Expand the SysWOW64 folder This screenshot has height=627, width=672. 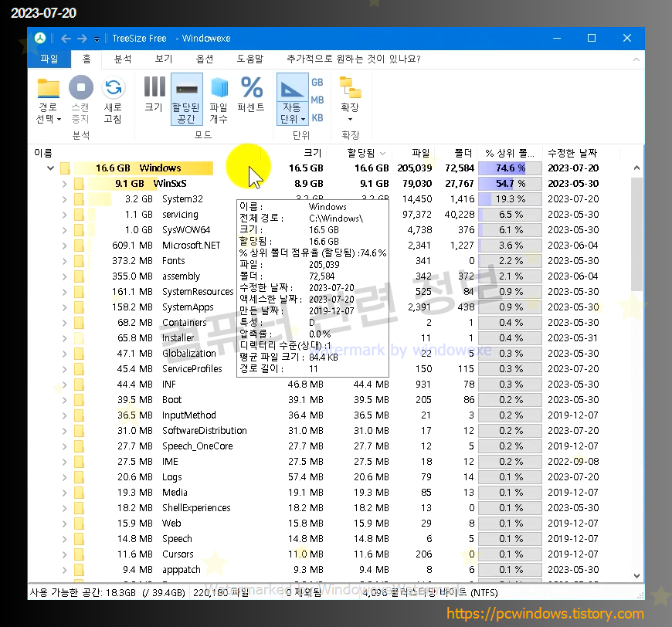(64, 230)
